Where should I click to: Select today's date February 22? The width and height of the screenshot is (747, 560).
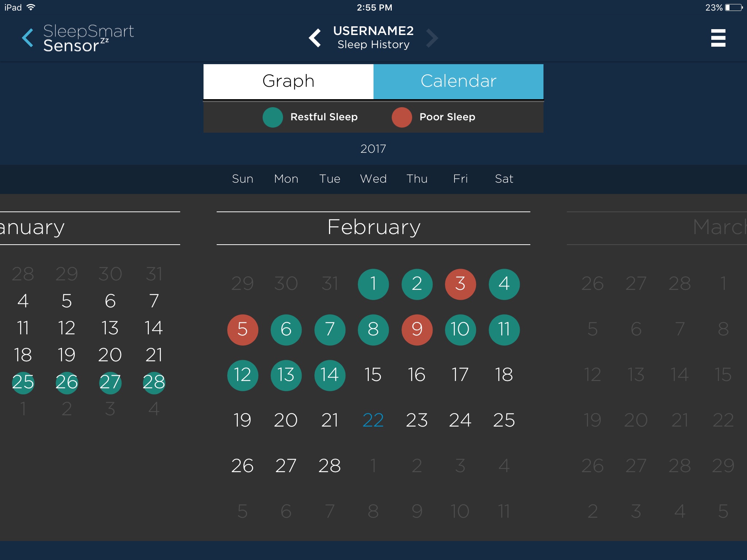click(373, 420)
